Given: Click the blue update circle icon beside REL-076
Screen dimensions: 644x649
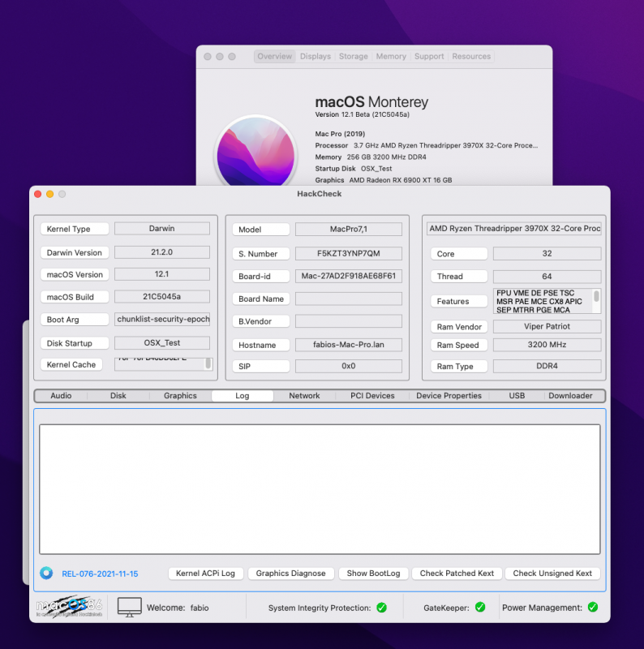Looking at the screenshot, I should pos(46,573).
